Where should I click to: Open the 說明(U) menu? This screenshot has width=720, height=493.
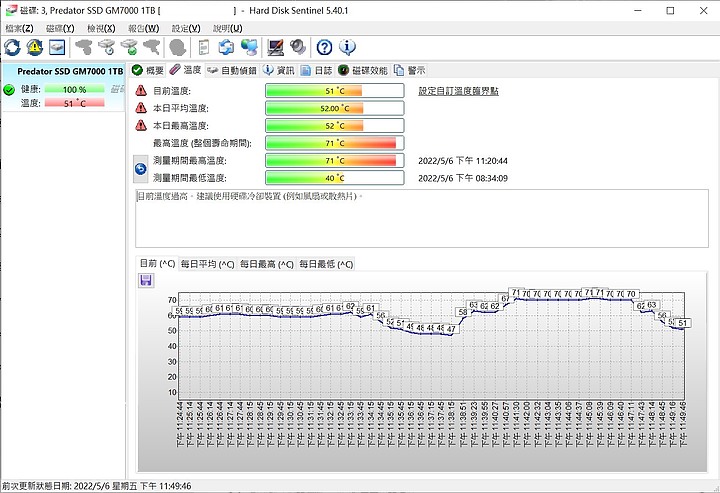pyautogui.click(x=228, y=28)
